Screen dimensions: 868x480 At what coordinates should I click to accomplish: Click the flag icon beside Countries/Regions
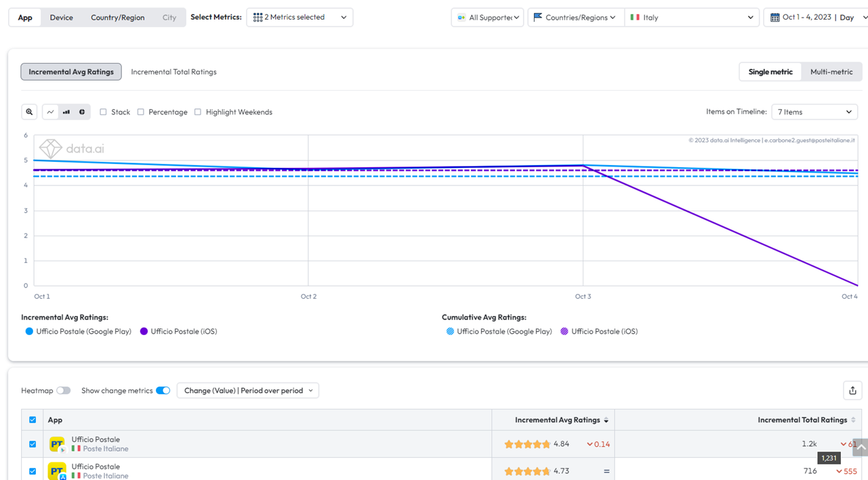[x=538, y=17]
